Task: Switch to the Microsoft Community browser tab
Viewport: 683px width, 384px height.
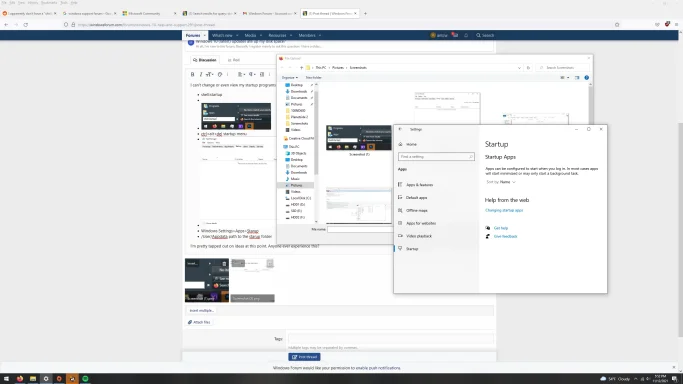Action: pos(149,13)
